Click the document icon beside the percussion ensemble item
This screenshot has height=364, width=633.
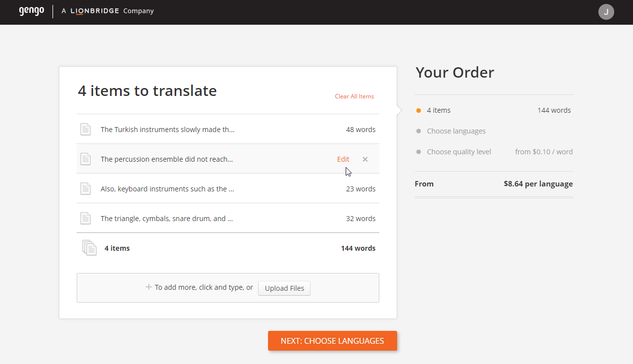[86, 159]
